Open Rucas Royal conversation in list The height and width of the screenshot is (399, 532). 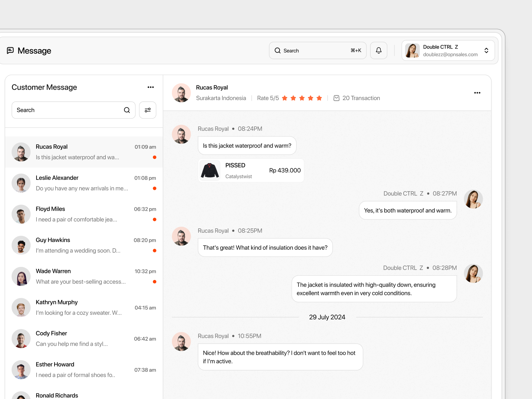84,152
